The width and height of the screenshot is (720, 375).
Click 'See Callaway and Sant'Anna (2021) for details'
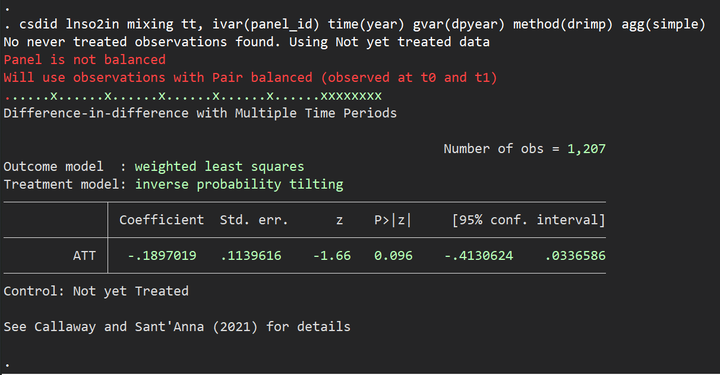177,327
